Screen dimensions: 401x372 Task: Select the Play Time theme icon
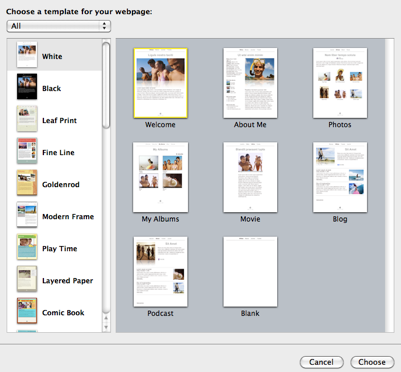click(x=27, y=247)
